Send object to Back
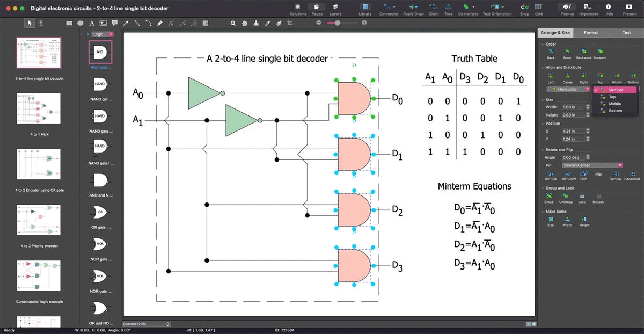Viewport: 644px width, 334px height. point(551,54)
